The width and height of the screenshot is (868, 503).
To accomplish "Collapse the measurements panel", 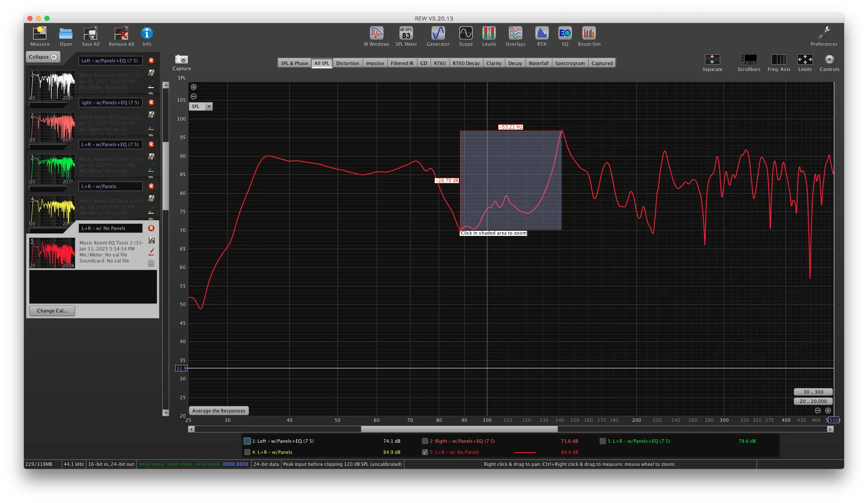I will 43,57.
